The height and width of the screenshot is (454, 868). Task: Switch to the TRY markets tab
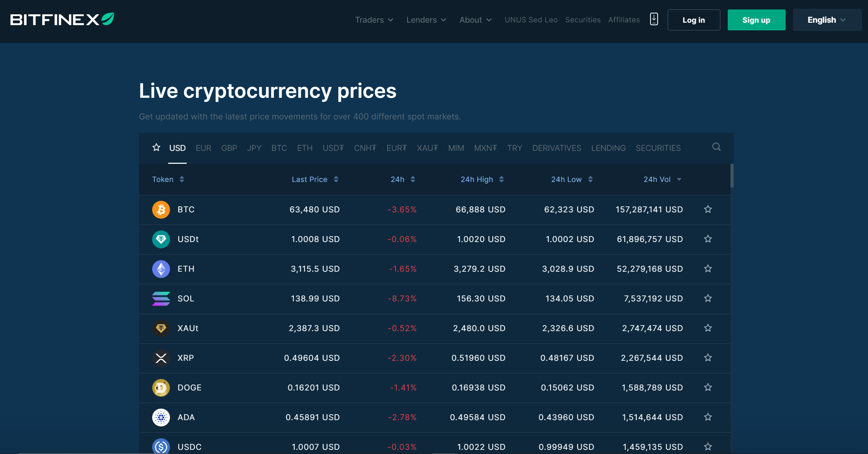[x=514, y=148]
